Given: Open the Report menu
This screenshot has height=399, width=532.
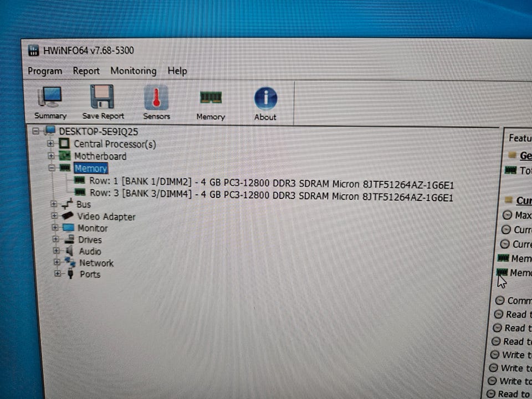Looking at the screenshot, I should [86, 71].
